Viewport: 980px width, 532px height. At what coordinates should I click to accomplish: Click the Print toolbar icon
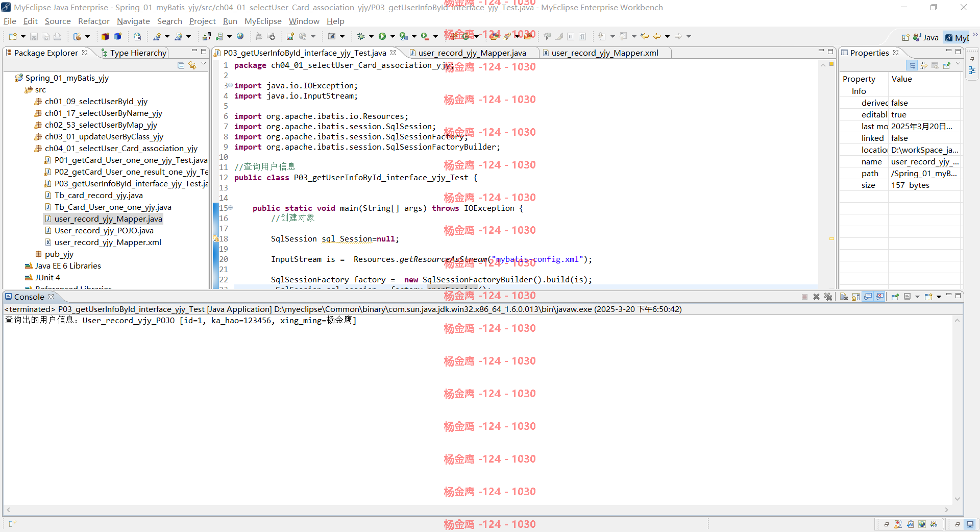[x=57, y=36]
